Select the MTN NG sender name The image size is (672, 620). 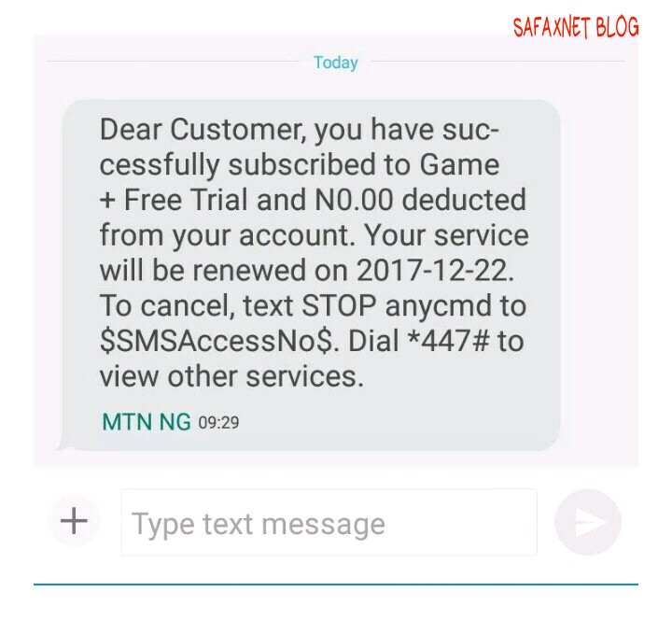coord(147,422)
